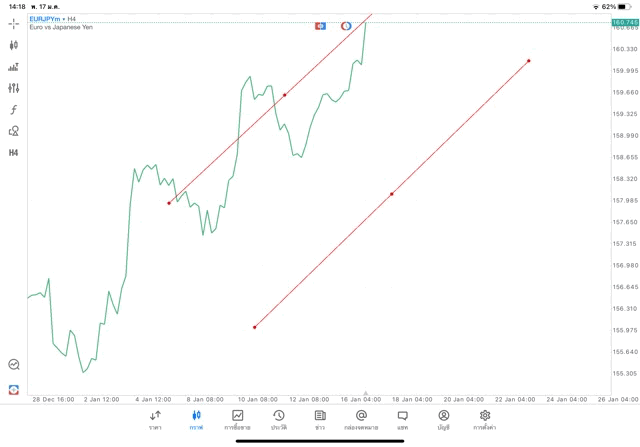Tap the chart search icon at bottom left

14,365
